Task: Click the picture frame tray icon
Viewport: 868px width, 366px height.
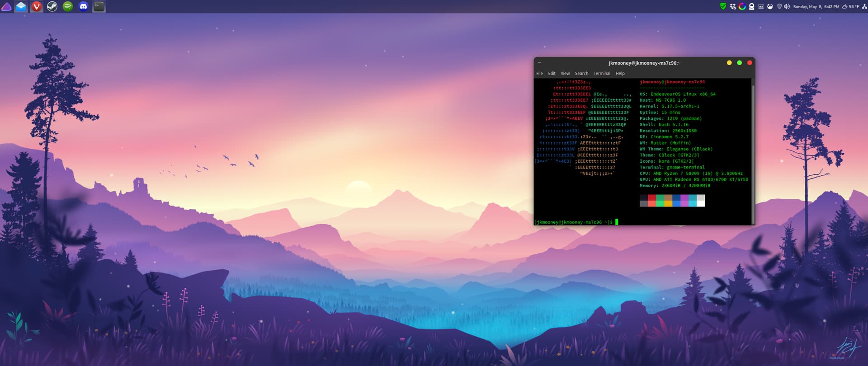Action: point(761,6)
